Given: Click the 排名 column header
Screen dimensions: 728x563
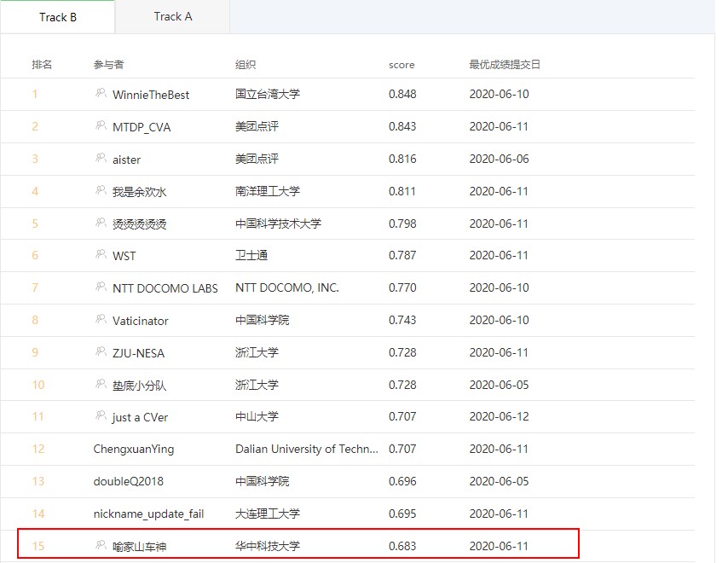Looking at the screenshot, I should point(42,65).
